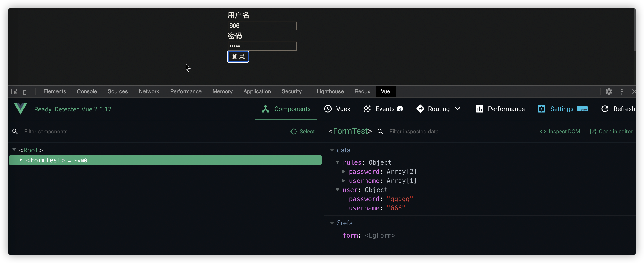Expand the FormTest component node
Viewport: 644px width, 263px height.
pos(21,160)
